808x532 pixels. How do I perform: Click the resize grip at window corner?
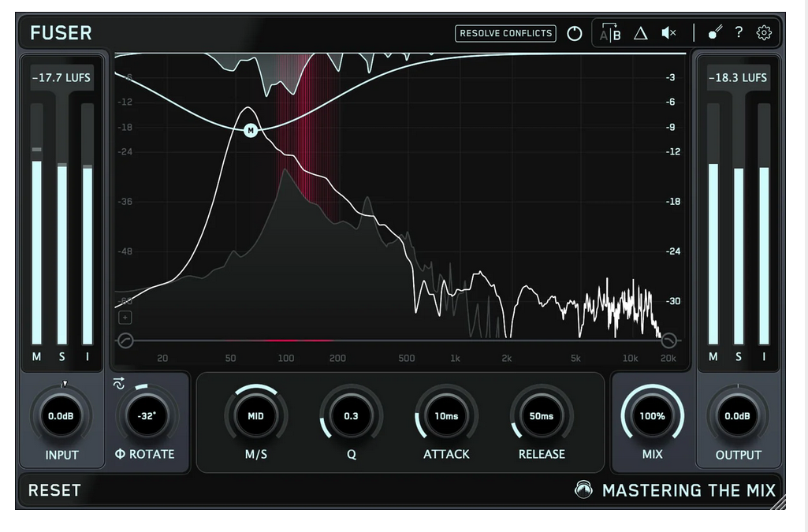coord(777,502)
